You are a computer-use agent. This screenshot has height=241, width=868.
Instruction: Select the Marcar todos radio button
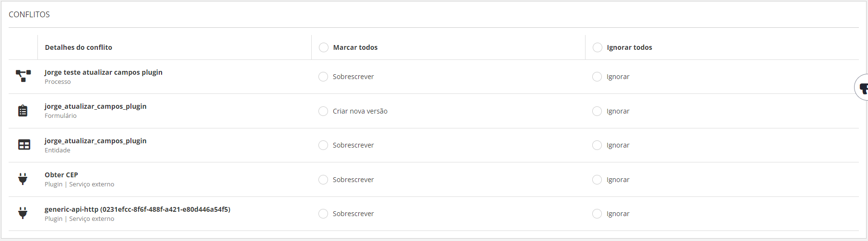(x=324, y=47)
